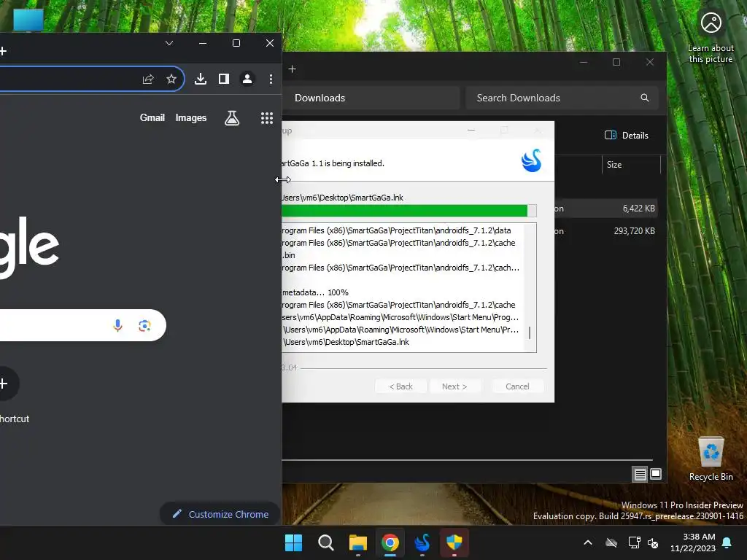
Task: Open Chrome downloads tray icon
Action: tap(201, 79)
